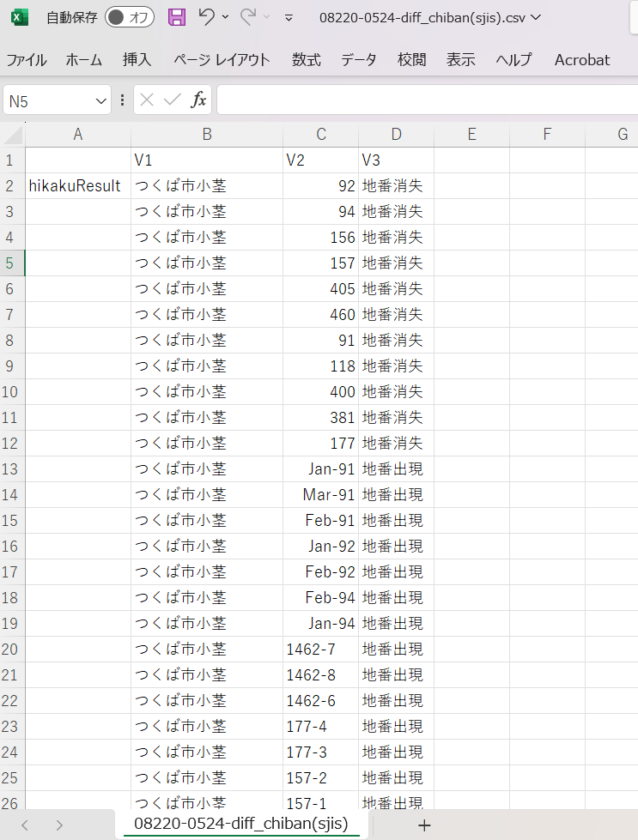Select the V1 header cell
Screen dimensions: 638x840
[x=207, y=160]
